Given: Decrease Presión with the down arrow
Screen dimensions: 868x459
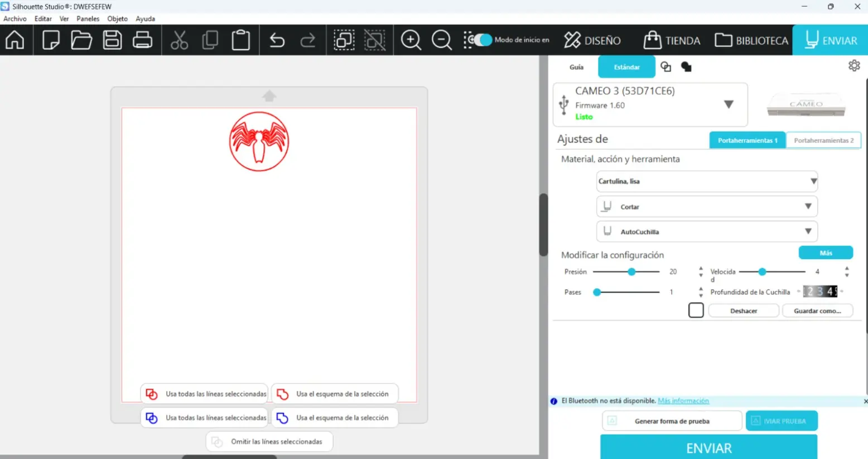Looking at the screenshot, I should 701,275.
